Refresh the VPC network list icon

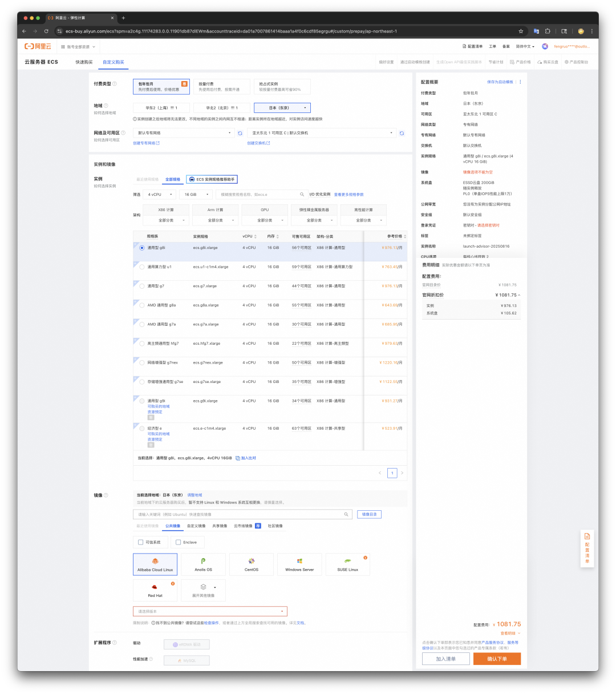tap(240, 133)
